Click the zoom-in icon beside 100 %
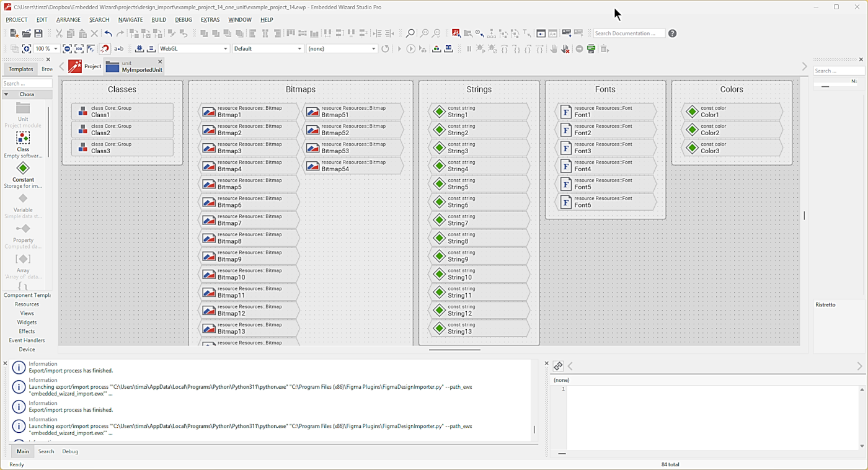Image resolution: width=868 pixels, height=470 pixels. click(x=27, y=49)
